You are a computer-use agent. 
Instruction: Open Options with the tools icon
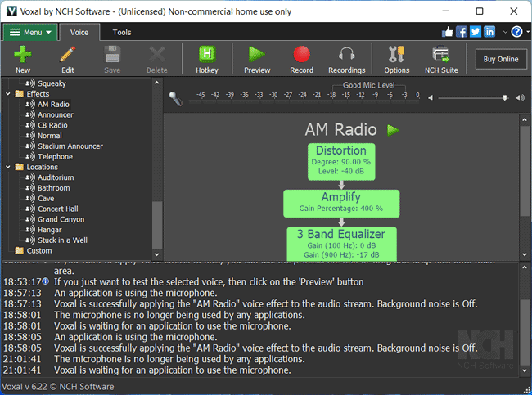click(x=396, y=54)
